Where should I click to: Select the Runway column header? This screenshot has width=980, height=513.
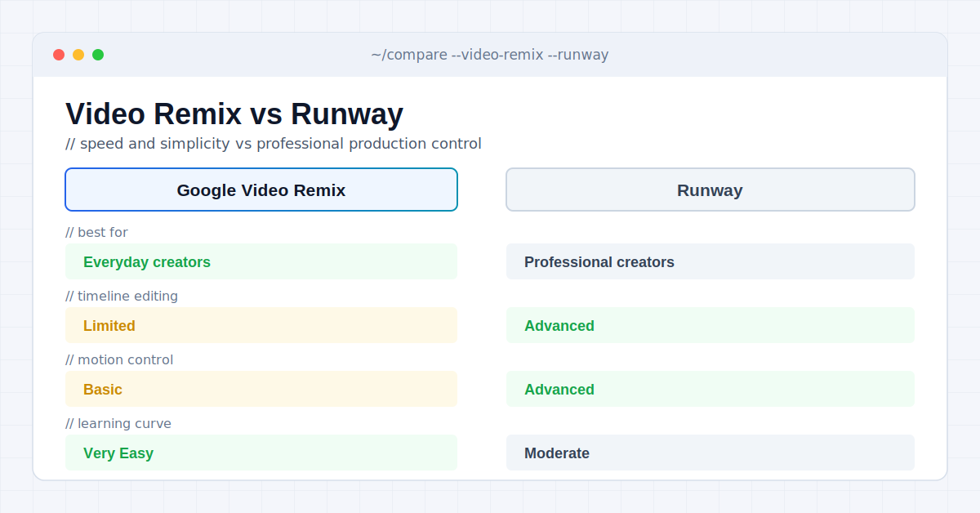(710, 190)
